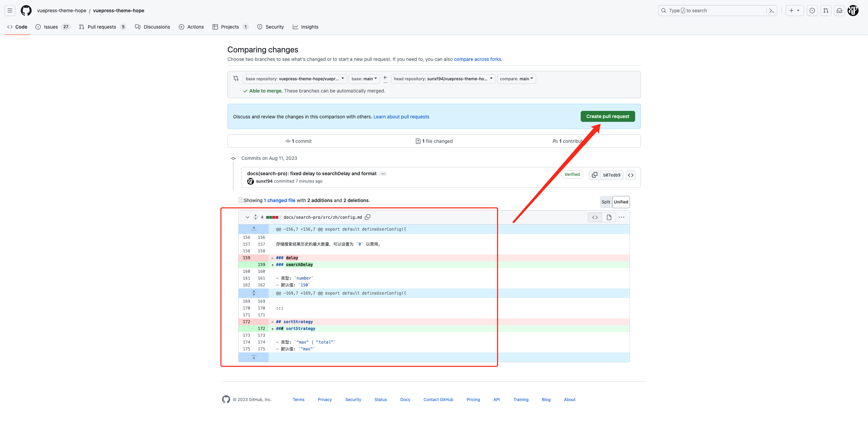Open the create new plus menu

tap(795, 11)
